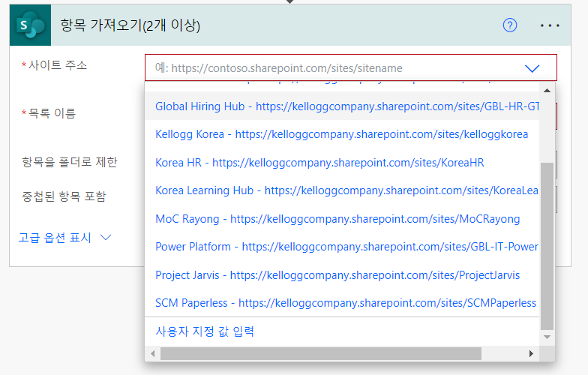588x375 pixels.
Task: Select Power Platform site
Action: pyautogui.click(x=342, y=247)
